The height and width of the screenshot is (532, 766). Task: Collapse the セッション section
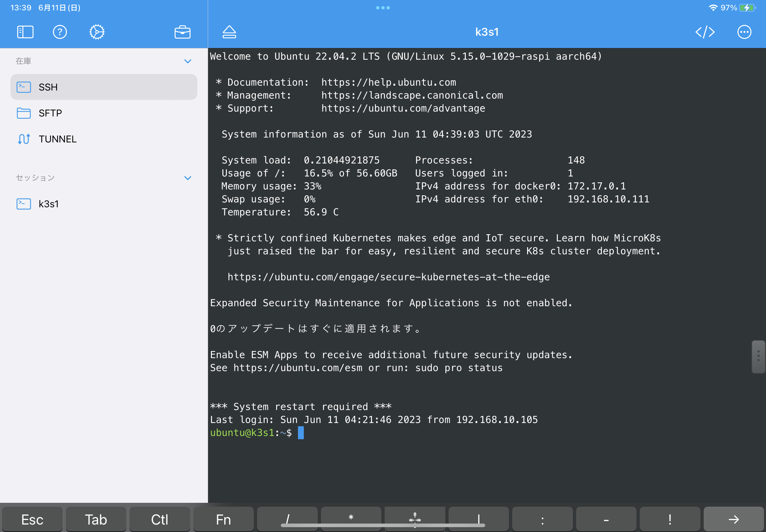[x=187, y=178]
